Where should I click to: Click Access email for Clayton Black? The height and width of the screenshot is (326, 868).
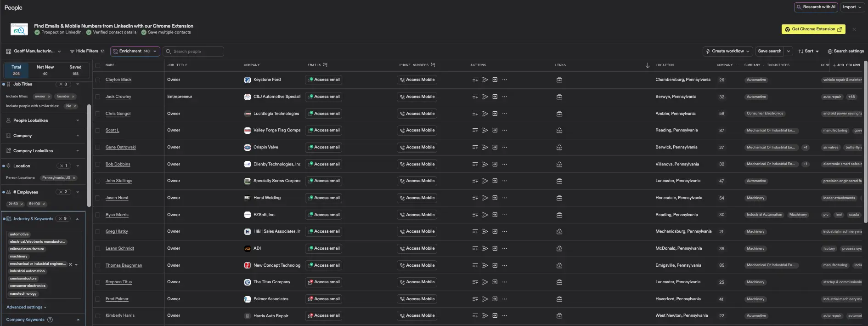[x=324, y=80]
